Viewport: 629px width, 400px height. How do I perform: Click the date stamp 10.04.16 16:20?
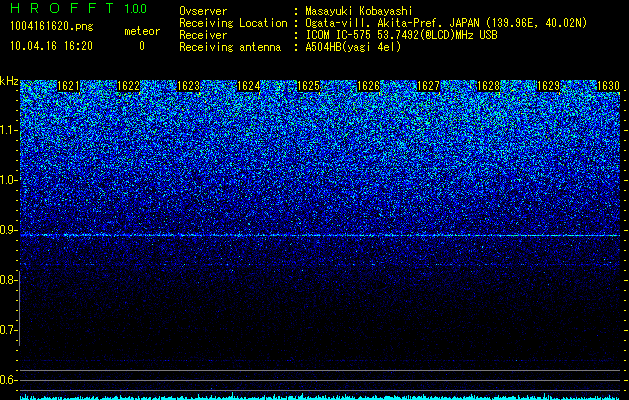[51, 46]
